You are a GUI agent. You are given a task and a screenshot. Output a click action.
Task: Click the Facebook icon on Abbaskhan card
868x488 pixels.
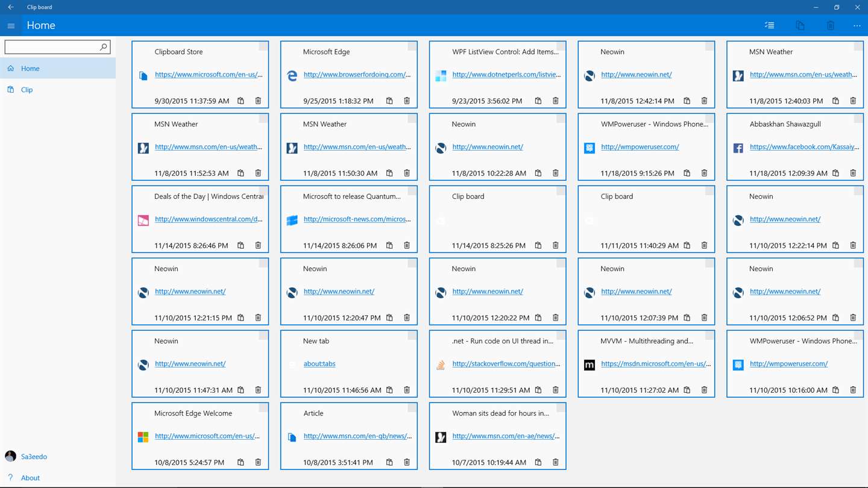pyautogui.click(x=738, y=148)
